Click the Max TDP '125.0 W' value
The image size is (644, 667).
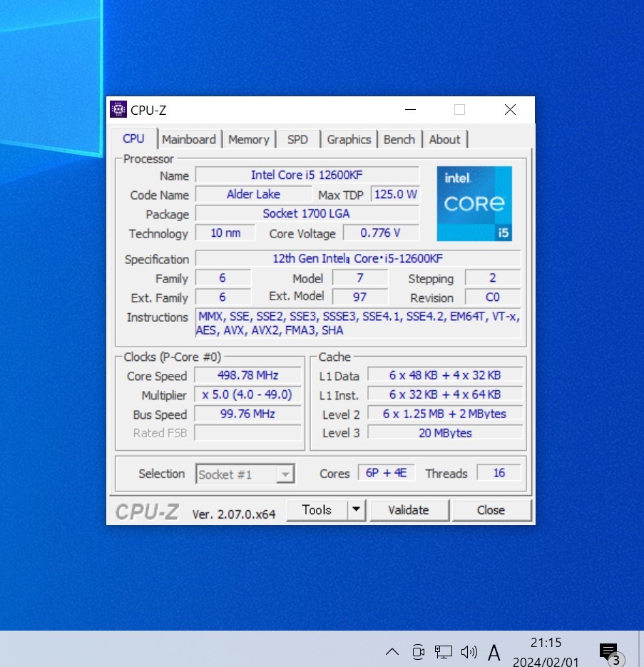[x=395, y=195]
